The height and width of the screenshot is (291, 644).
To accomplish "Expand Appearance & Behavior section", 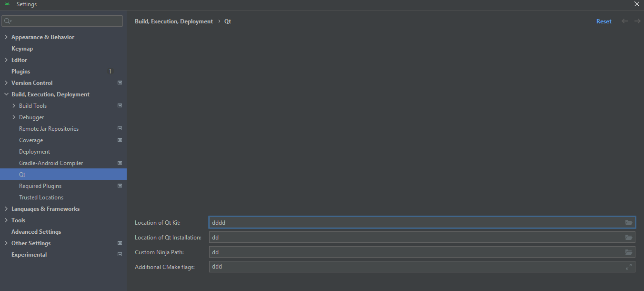I will coord(6,37).
